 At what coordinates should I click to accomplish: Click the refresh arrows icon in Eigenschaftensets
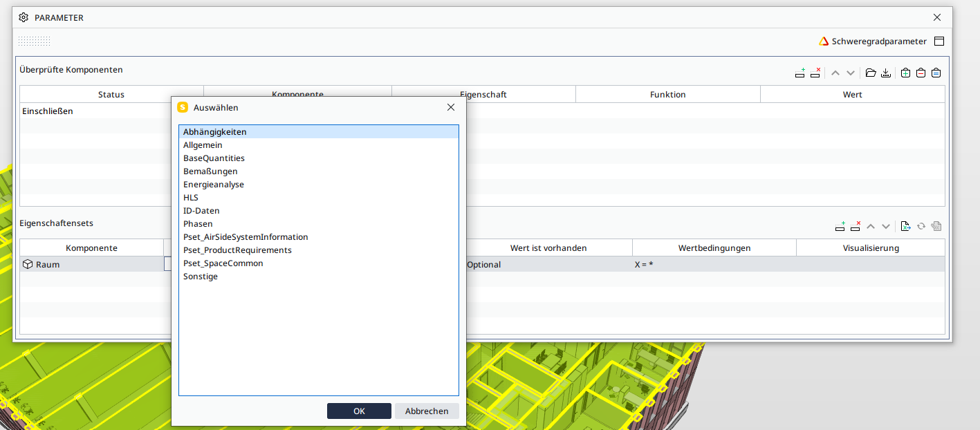(921, 226)
